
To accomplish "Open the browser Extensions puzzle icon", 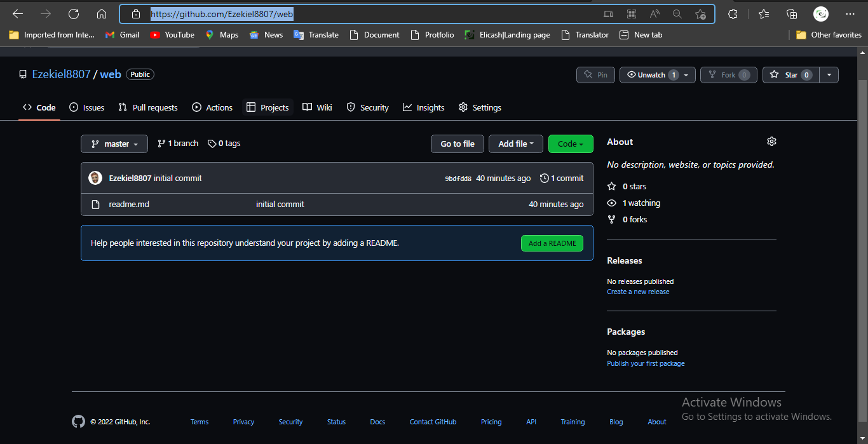I will (733, 14).
